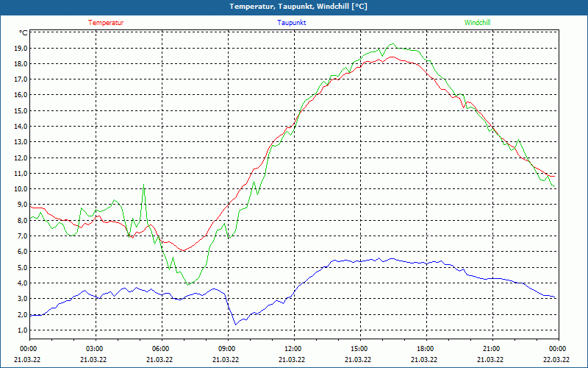The image size is (588, 368).
Task: Click the 06:00 time axis label
Action: point(162,349)
